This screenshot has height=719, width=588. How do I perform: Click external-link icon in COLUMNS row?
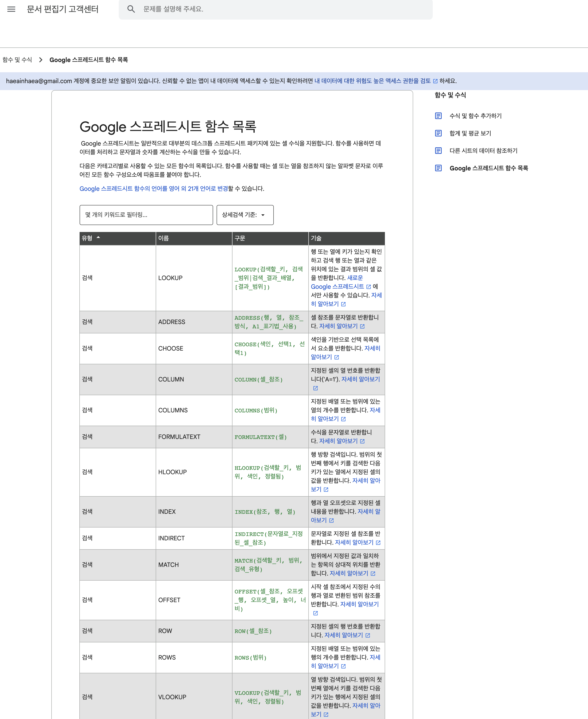click(x=343, y=419)
